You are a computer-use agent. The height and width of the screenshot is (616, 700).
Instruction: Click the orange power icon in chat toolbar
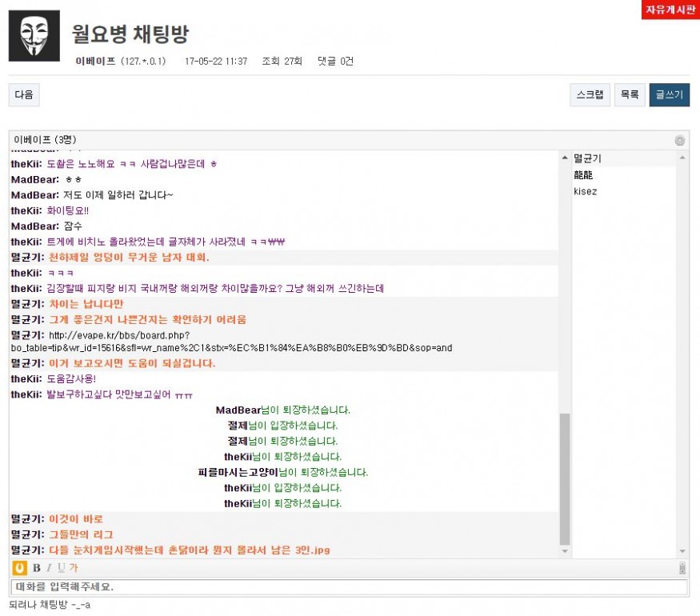(20, 568)
